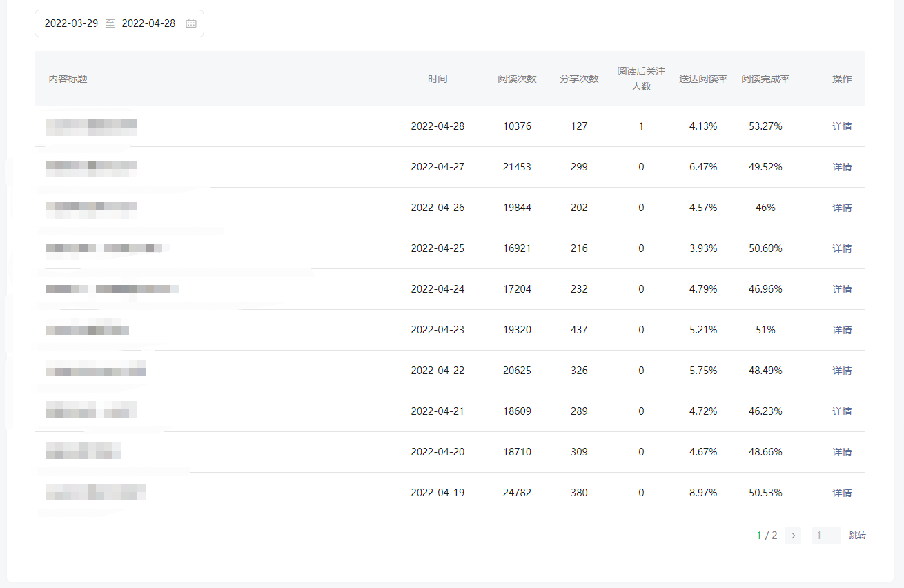
Task: Click the start date 2022-03-29 field
Action: 71,23
